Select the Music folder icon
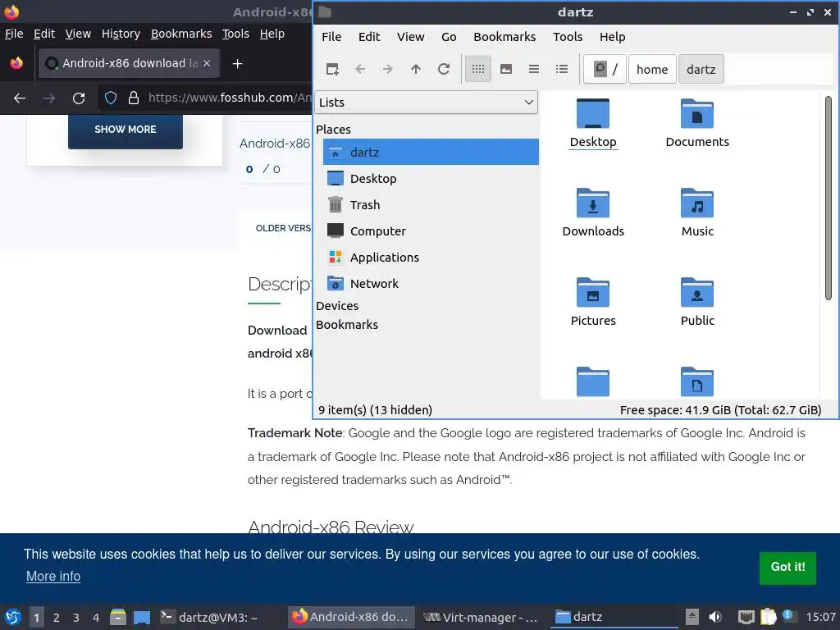This screenshot has height=630, width=840. pyautogui.click(x=697, y=212)
